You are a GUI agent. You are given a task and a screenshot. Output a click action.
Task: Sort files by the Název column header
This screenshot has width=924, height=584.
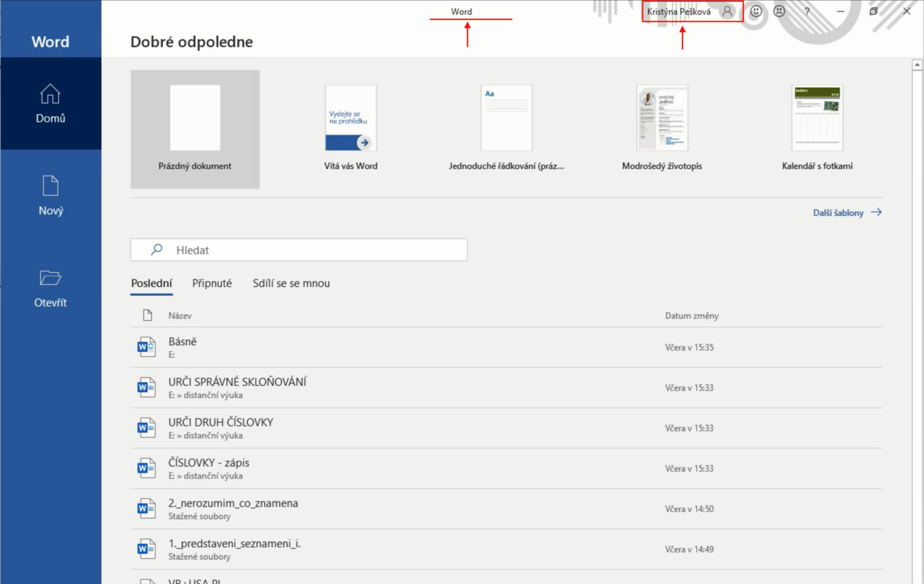coord(180,315)
